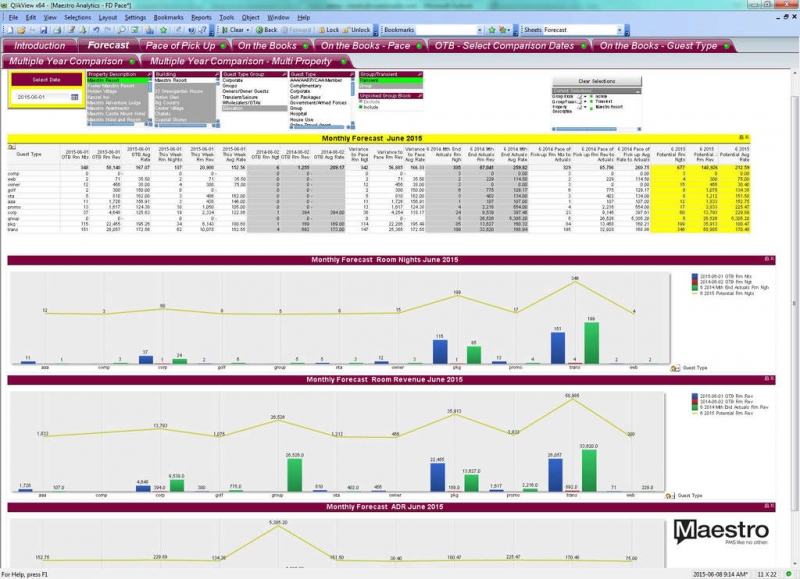800x579 pixels.
Task: Open the Layout menu
Action: pyautogui.click(x=108, y=17)
